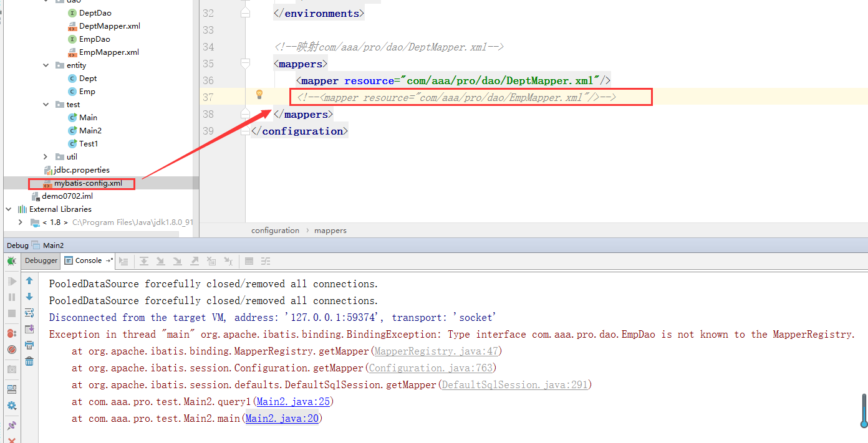Fold the mappers tag at line 35
This screenshot has width=868, height=443.
tap(245, 64)
